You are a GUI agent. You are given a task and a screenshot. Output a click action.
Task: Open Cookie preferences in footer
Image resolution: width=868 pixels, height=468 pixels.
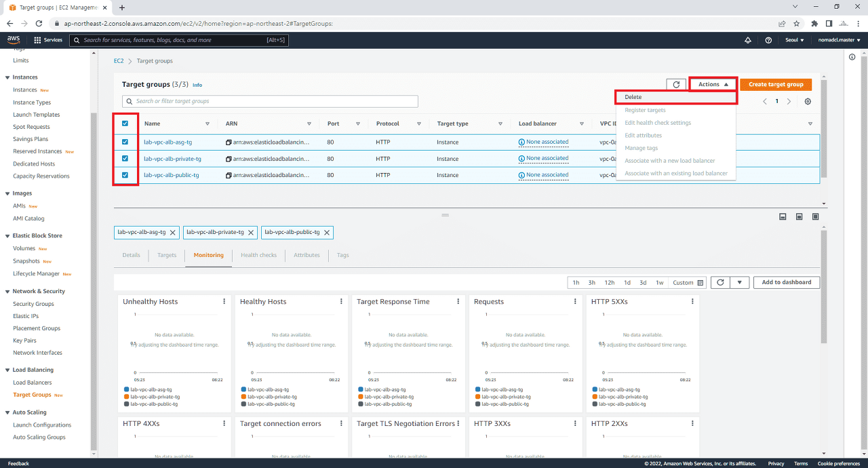pyautogui.click(x=838, y=464)
